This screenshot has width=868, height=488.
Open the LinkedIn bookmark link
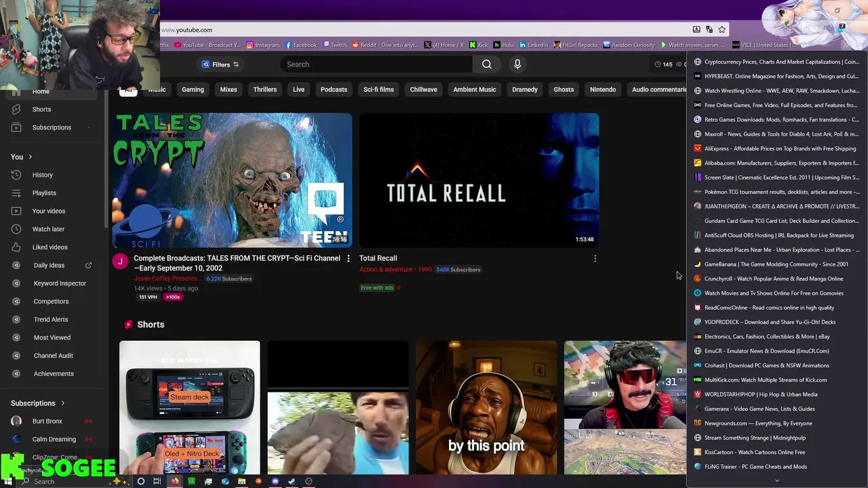pos(533,45)
